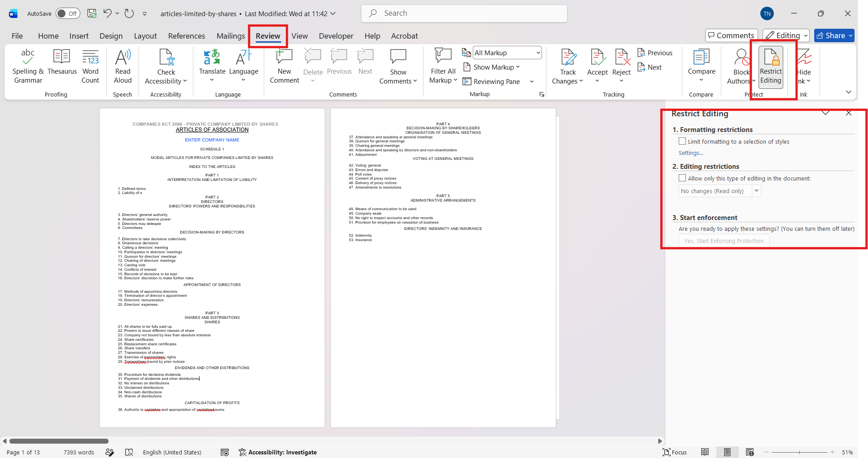Click the horizontal scrollbar thumb
Screen dimensions: 868x458
point(59,441)
